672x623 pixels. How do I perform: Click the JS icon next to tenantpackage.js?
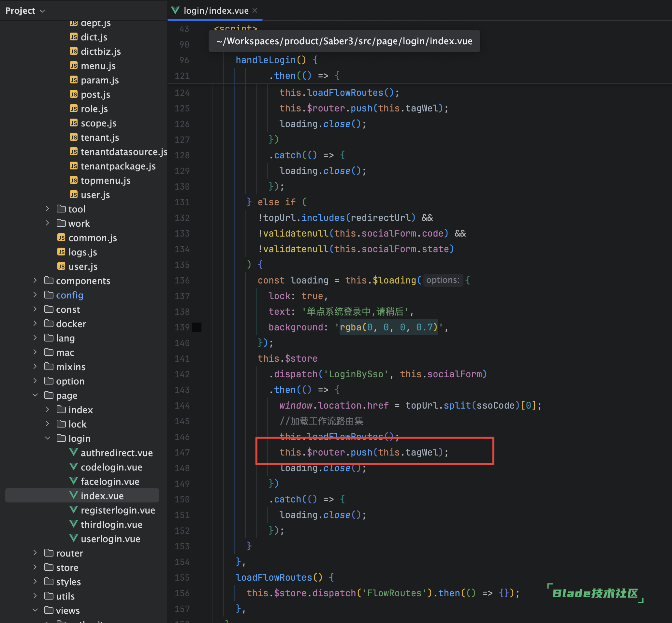coord(74,166)
